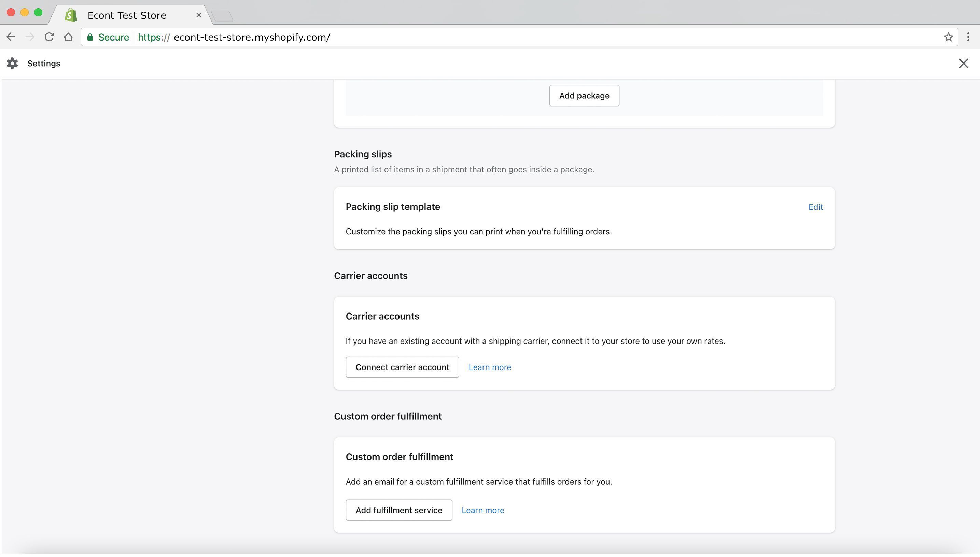The image size is (980, 557).
Task: Click the Shopify favicon on tab
Action: click(x=71, y=15)
